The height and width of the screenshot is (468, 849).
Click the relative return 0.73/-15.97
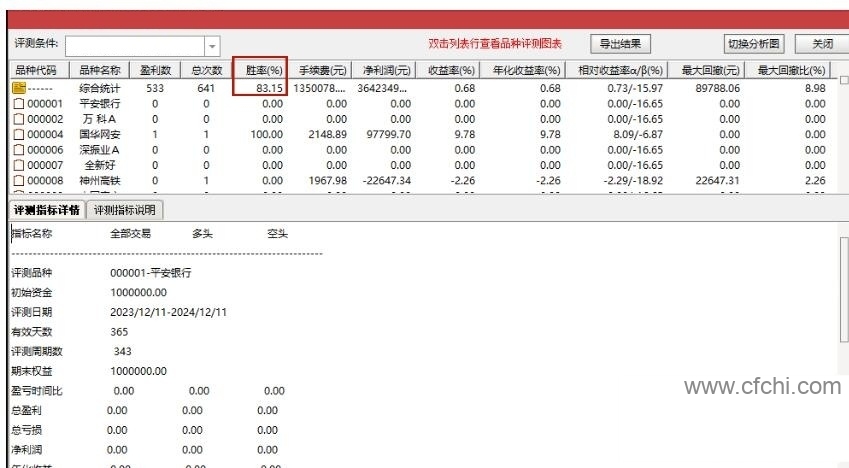click(x=635, y=88)
